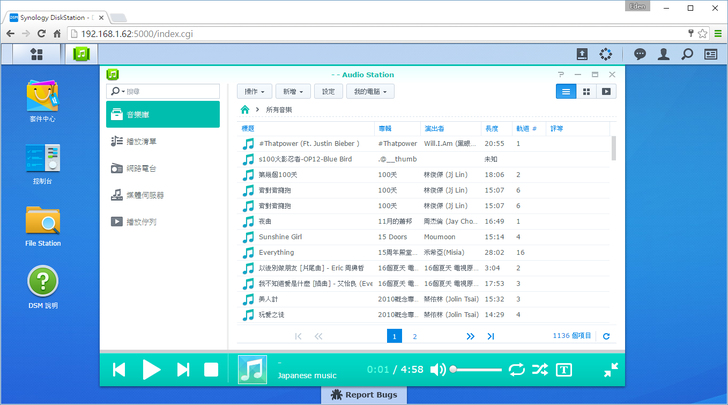The image size is (728, 405).
Task: Skip to the next track
Action: pos(183,370)
